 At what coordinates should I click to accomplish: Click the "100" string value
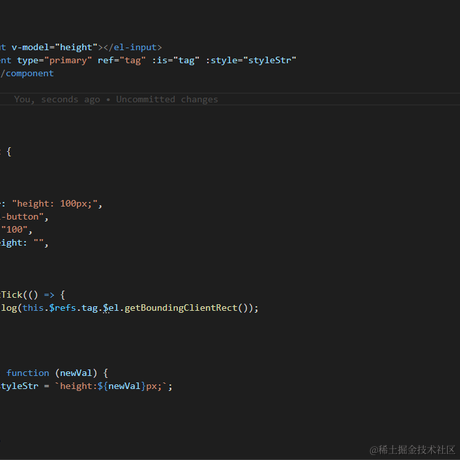point(15,230)
